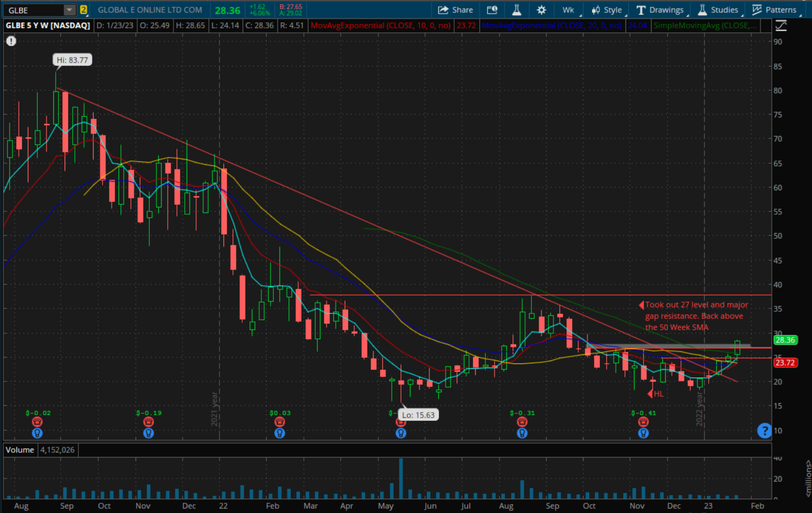Click the blue lightbulb icon under $-0.19

click(149, 433)
